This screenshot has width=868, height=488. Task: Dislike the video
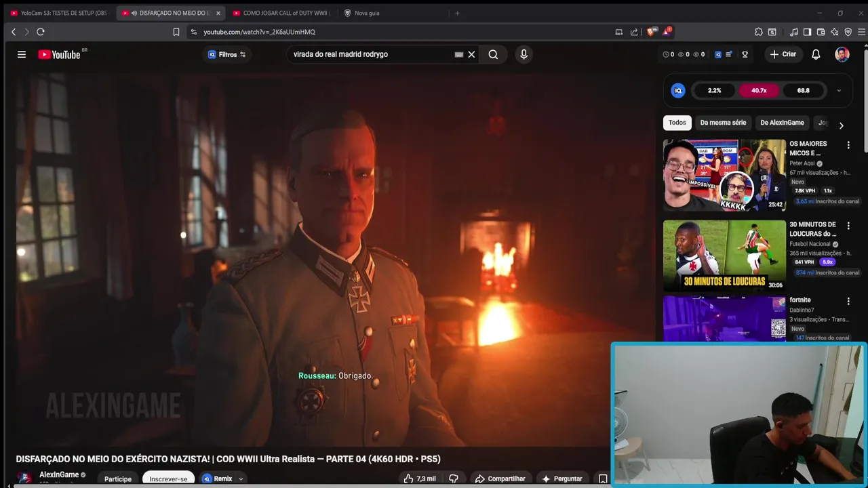click(x=454, y=479)
